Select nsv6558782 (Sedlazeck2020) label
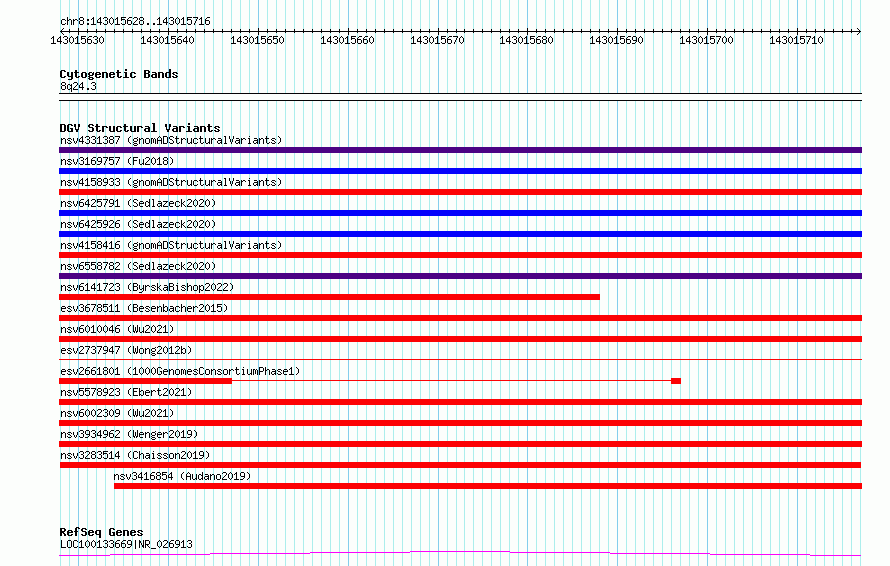 (138, 266)
